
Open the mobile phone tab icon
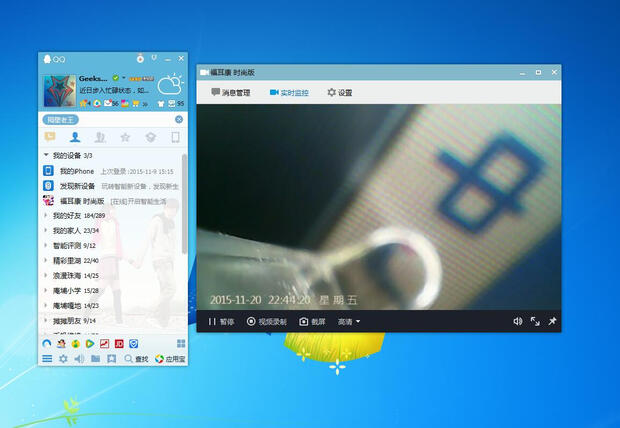(175, 137)
